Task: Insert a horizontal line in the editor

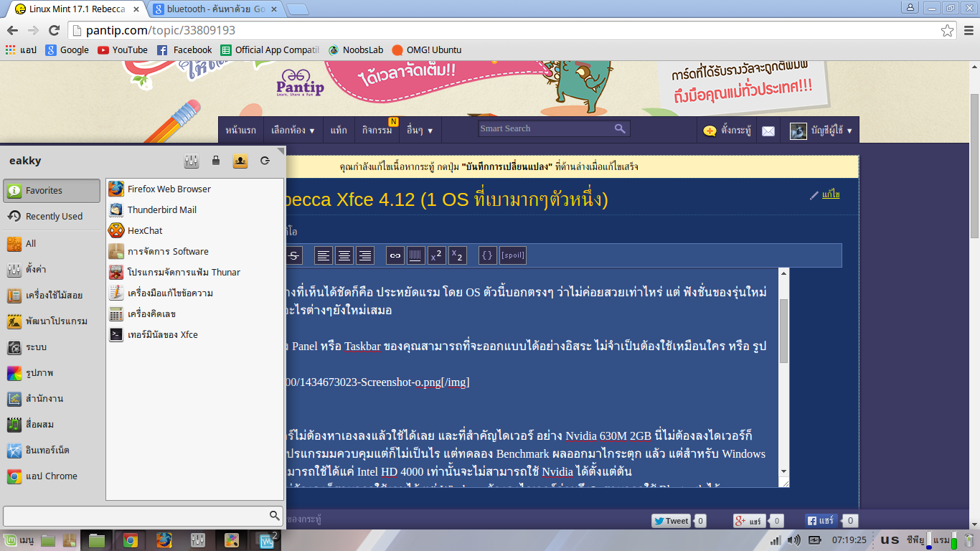Action: (415, 255)
